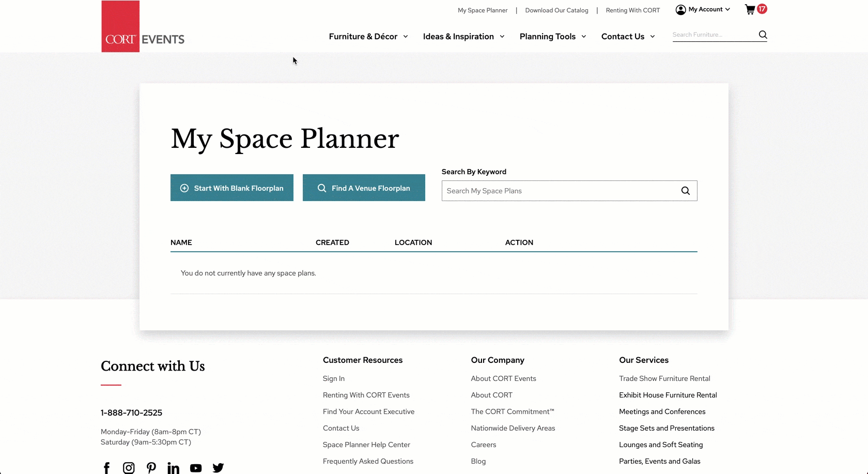Open Renting With CORT Events footer link
Viewport: 868px width, 474px height.
point(366,395)
